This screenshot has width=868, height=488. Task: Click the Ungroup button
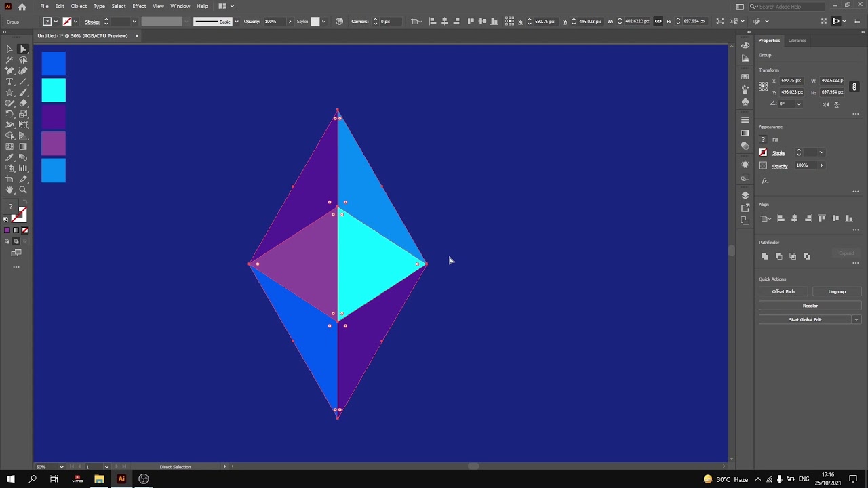[x=837, y=291]
